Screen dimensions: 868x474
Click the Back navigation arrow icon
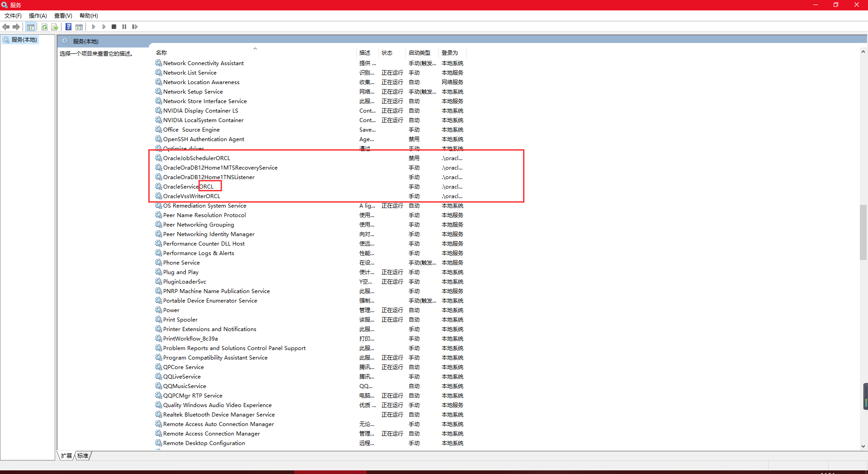pyautogui.click(x=6, y=27)
